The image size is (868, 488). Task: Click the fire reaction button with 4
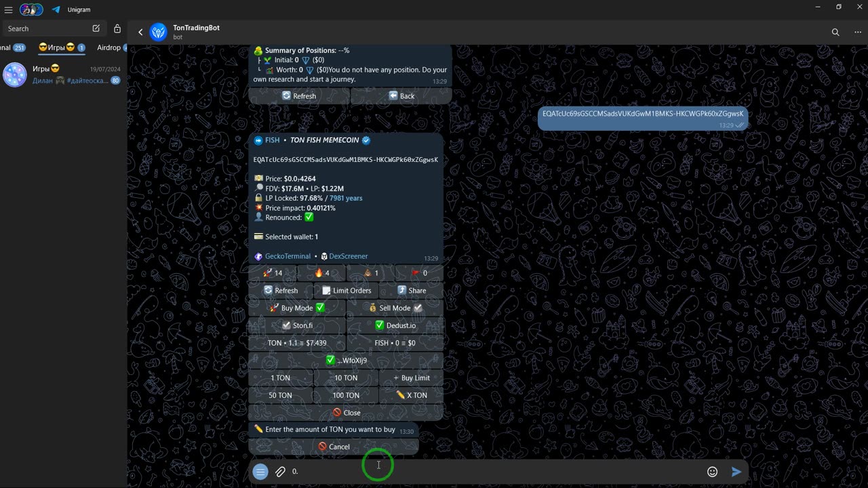click(x=321, y=273)
